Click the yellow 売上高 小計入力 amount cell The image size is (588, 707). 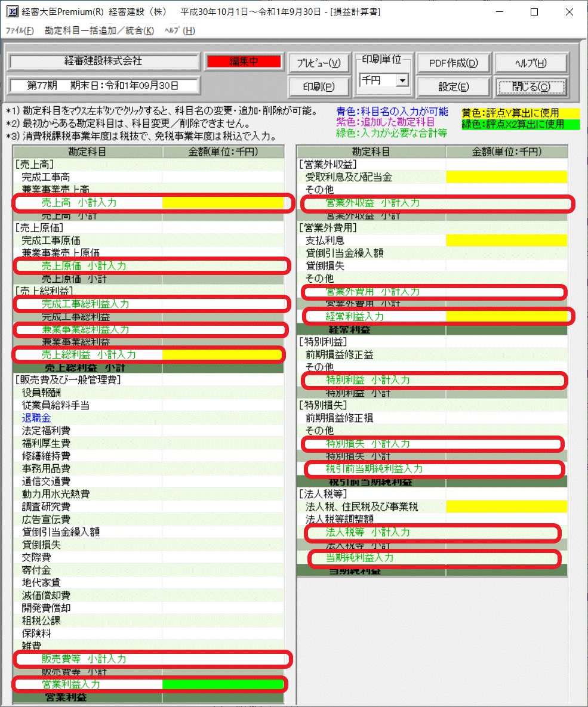(x=223, y=202)
